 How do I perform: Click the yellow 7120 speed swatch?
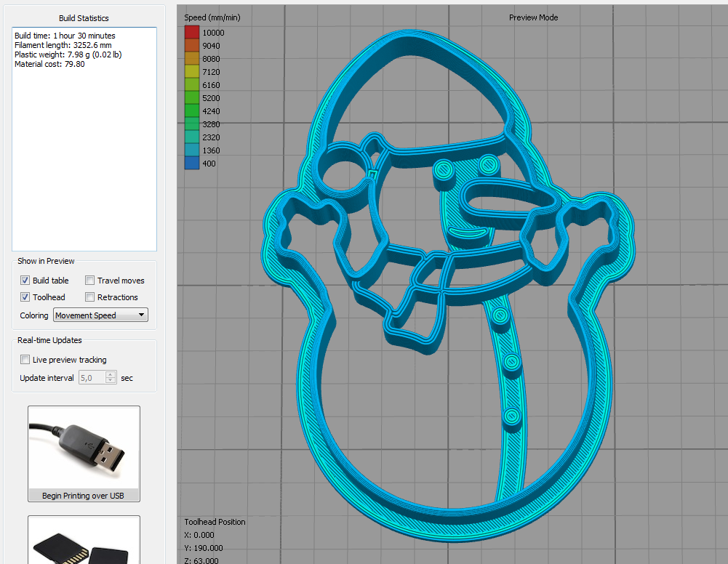coord(192,71)
